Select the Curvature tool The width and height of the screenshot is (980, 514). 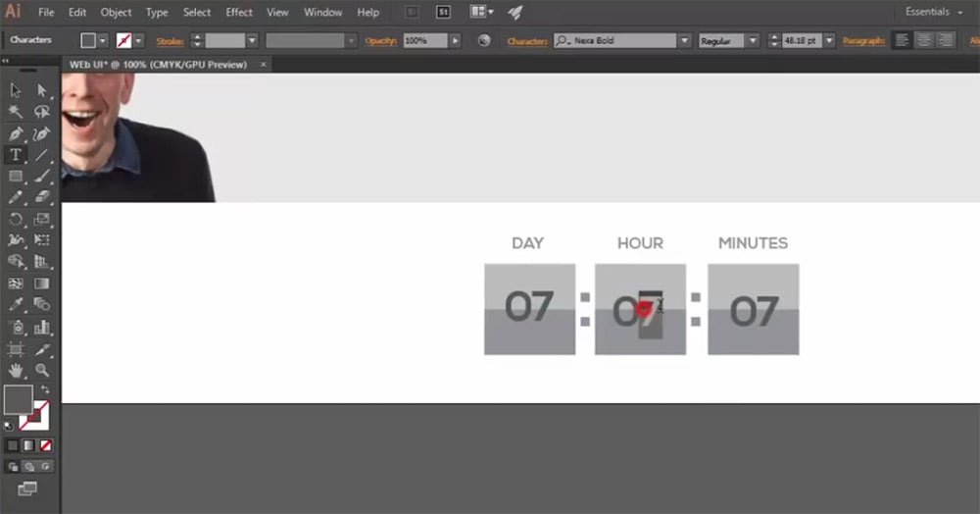42,133
